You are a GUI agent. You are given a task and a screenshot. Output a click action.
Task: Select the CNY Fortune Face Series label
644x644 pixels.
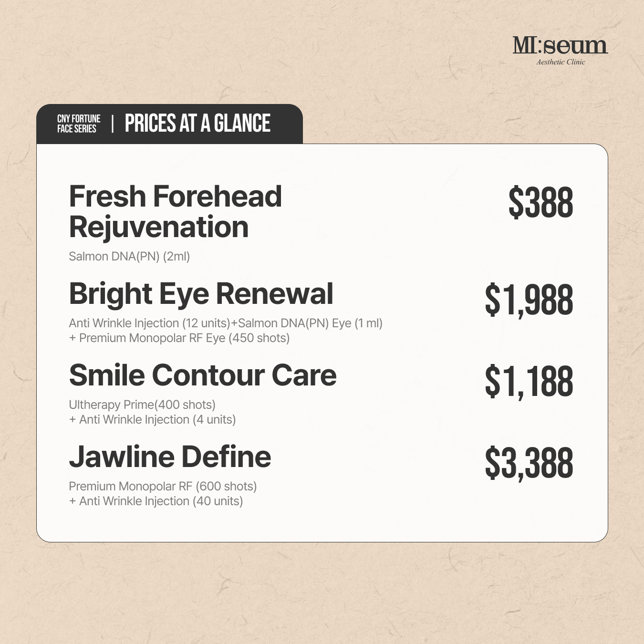click(x=79, y=124)
